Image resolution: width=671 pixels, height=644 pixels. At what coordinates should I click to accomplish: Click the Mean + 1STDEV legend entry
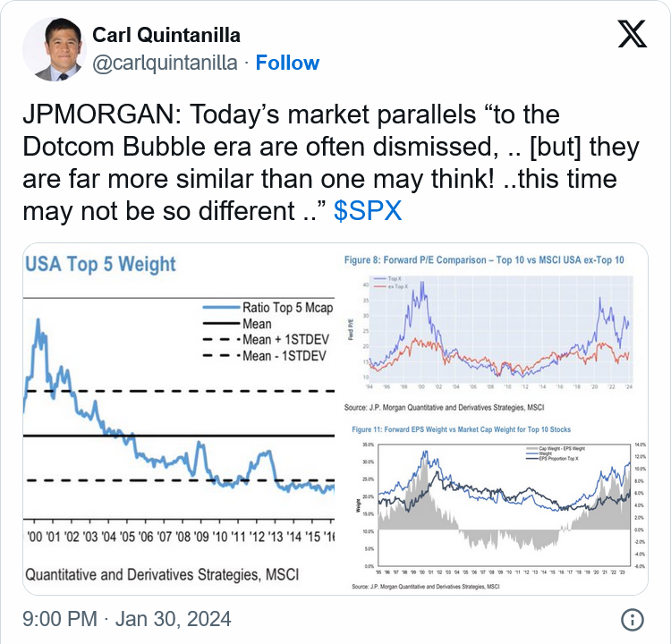click(x=266, y=340)
